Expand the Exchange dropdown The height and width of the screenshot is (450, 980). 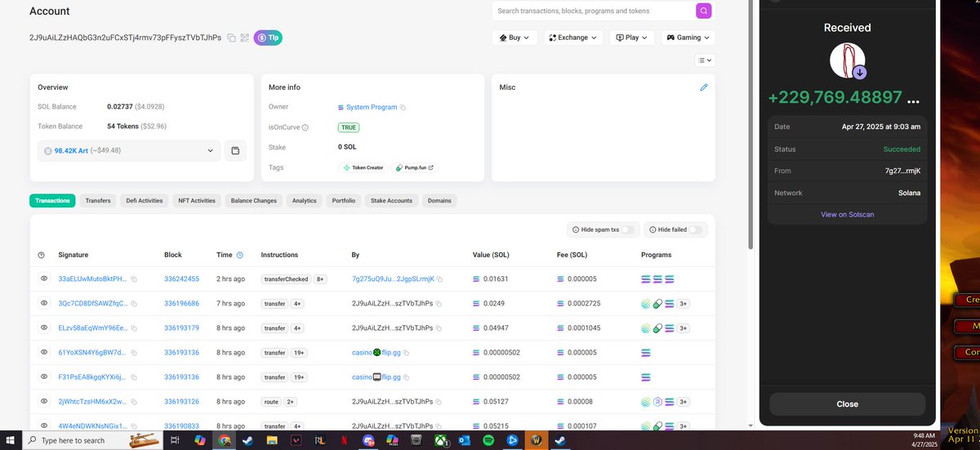click(574, 38)
